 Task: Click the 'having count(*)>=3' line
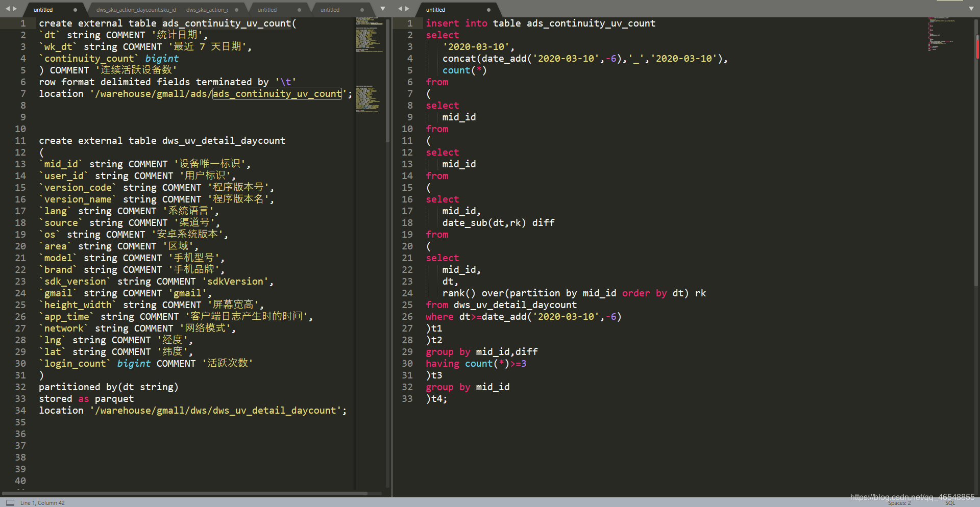(476, 364)
